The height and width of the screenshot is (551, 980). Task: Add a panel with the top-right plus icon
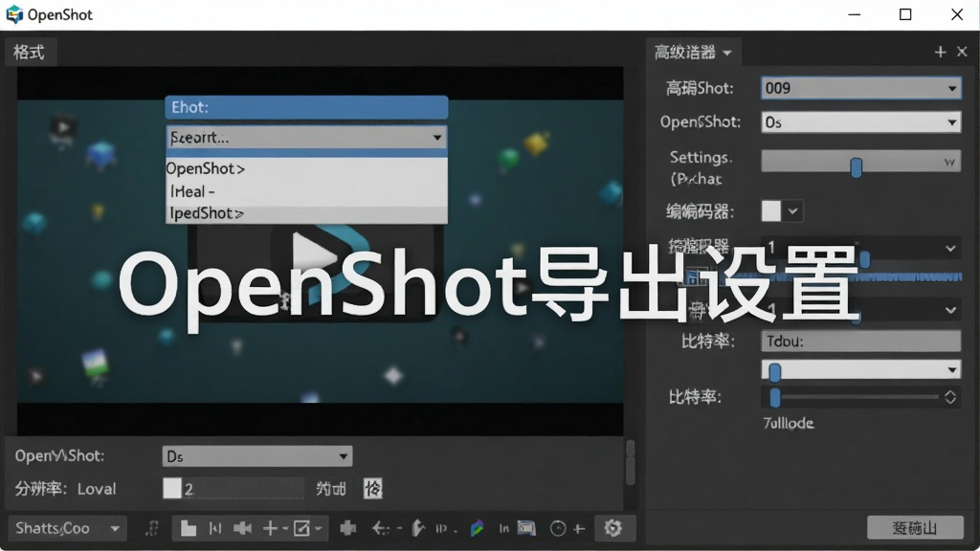[x=940, y=53]
